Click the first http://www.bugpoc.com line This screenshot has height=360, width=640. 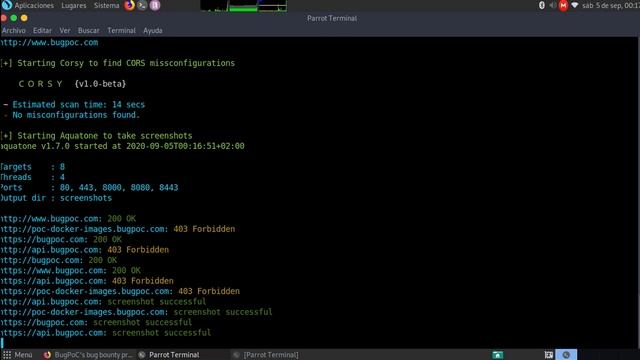pyautogui.click(x=49, y=42)
